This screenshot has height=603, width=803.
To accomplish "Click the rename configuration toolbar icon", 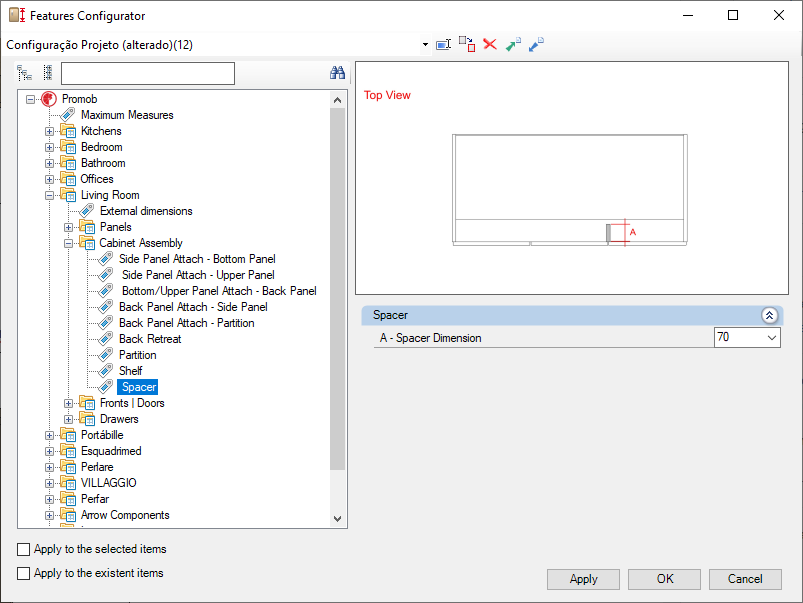I will [443, 45].
